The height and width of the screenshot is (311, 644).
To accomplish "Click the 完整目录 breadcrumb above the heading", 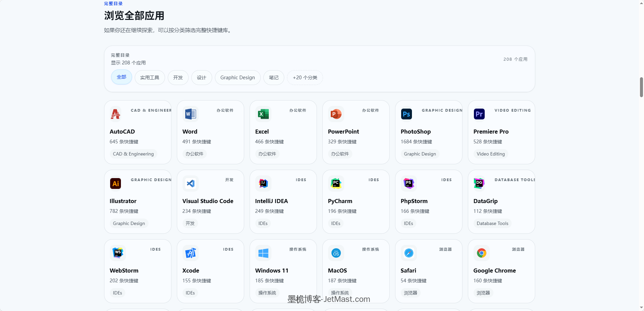I will [x=113, y=4].
